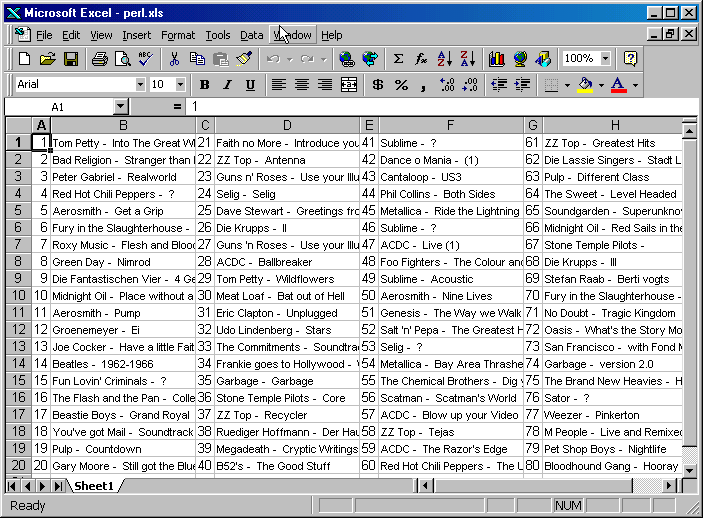Activate the Format Painter brush
This screenshot has height=518, width=703.
point(244,59)
